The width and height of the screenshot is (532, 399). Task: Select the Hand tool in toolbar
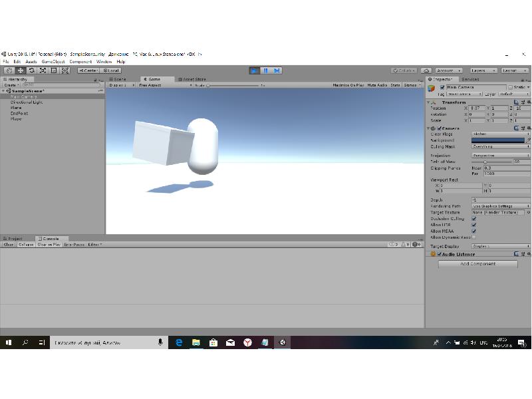click(9, 70)
